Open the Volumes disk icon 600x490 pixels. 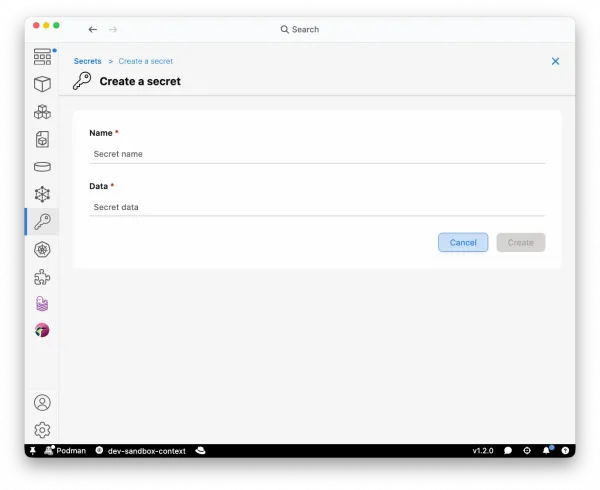coord(42,167)
